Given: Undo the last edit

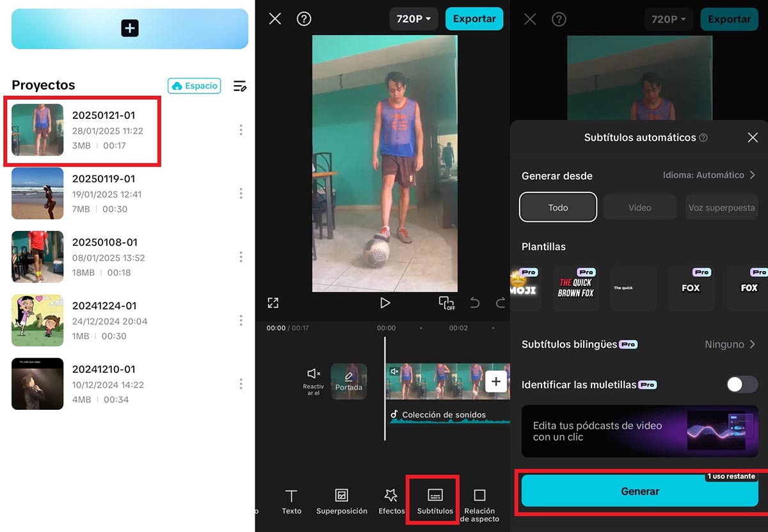Looking at the screenshot, I should click(x=474, y=303).
